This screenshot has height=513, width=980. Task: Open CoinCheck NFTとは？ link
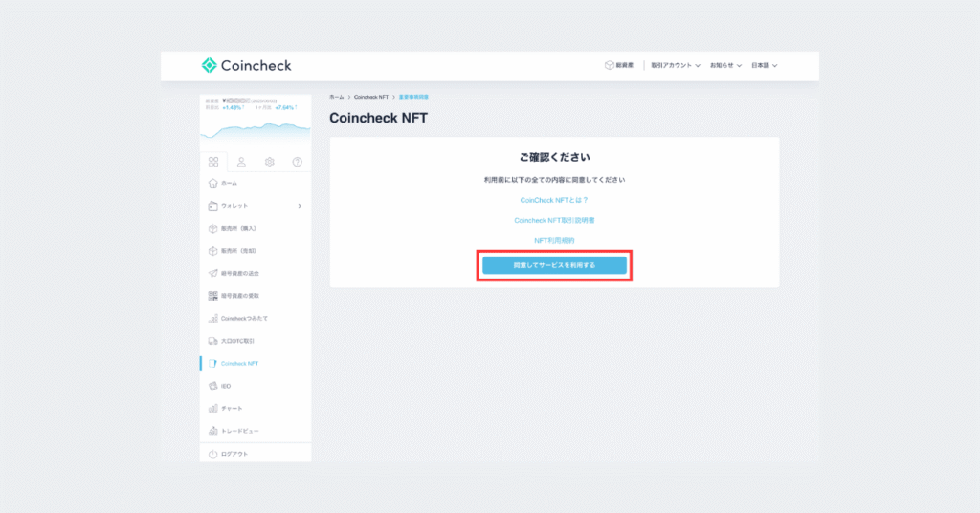coord(554,200)
